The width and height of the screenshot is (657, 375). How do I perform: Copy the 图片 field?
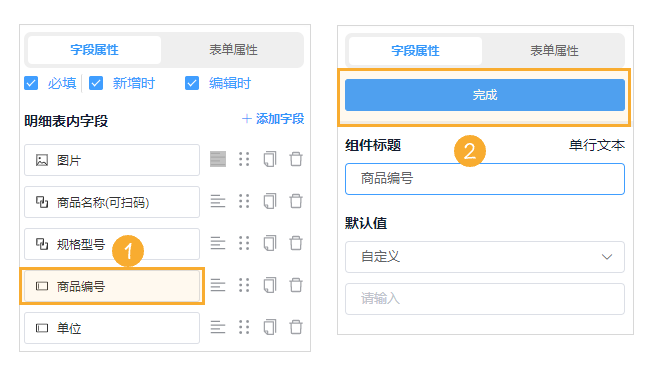point(270,159)
